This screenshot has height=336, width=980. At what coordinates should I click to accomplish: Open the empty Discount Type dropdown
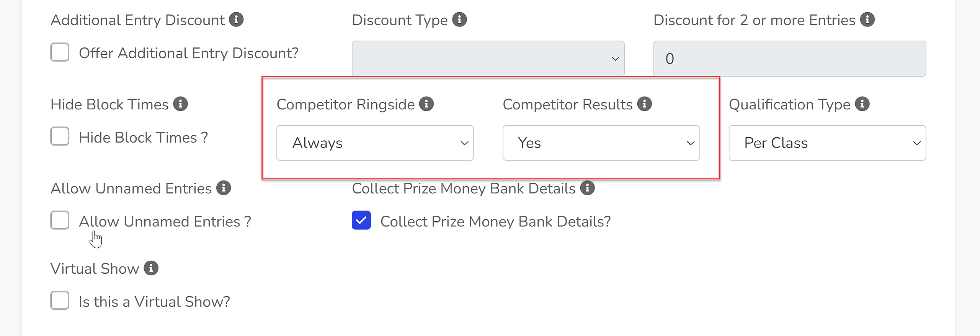[x=488, y=58]
